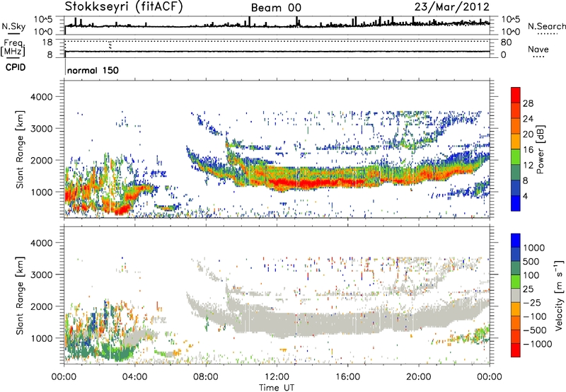Click the "Nave" legend label
The width and height of the screenshot is (566, 392).
point(538,50)
